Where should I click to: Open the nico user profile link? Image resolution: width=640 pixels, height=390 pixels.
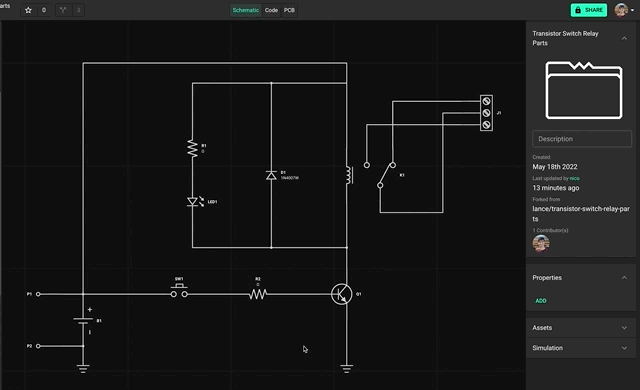tap(574, 178)
